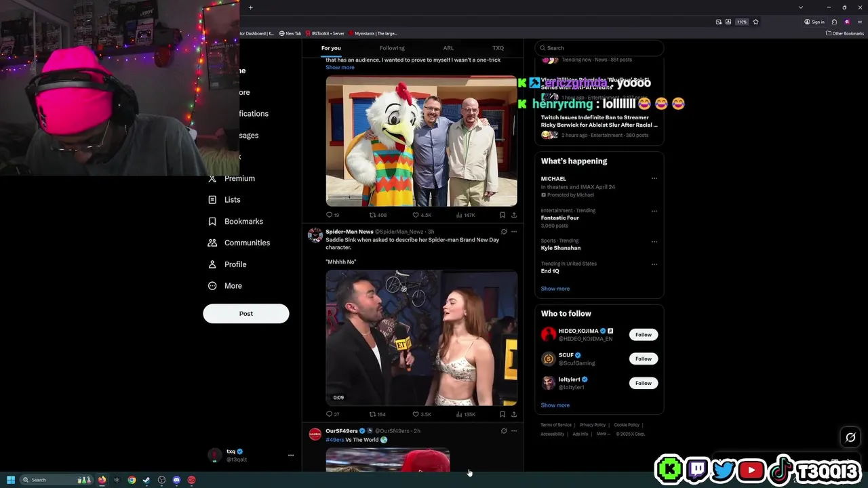Open the Grok floating button
868x488 pixels.
(850, 437)
